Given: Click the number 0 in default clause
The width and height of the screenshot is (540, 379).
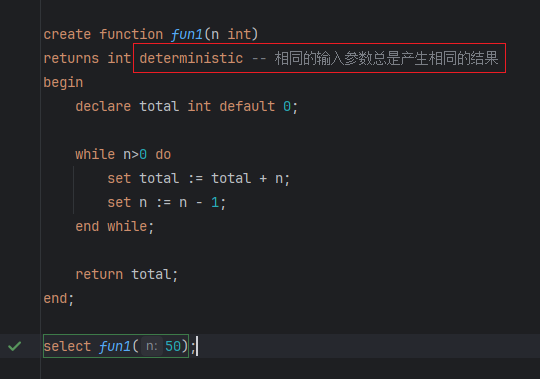Looking at the screenshot, I should (287, 106).
